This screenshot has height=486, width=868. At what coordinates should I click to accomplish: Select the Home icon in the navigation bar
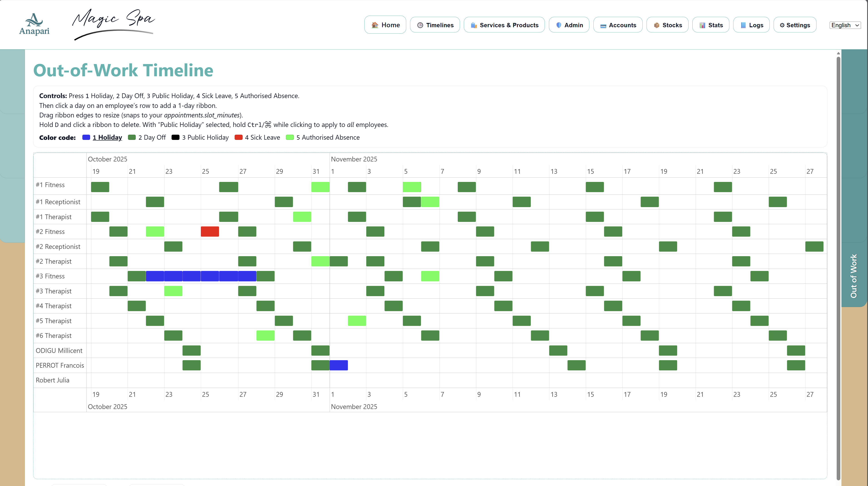375,25
